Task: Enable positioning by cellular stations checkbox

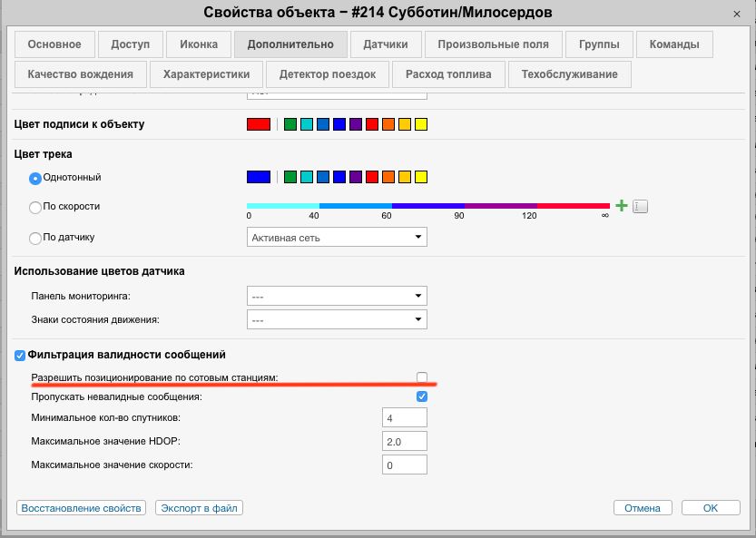Action: (421, 377)
